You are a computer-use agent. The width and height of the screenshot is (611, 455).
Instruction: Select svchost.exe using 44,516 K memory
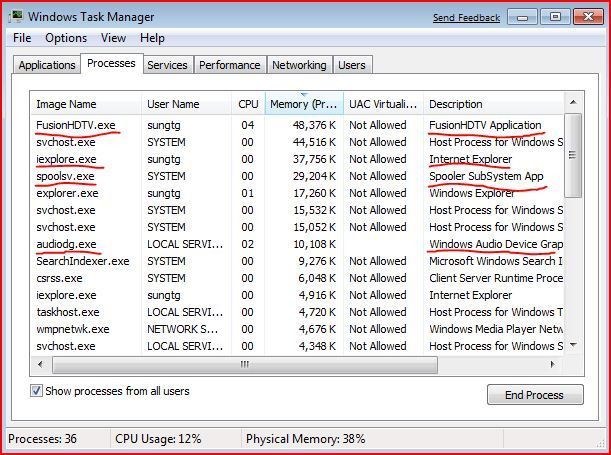pyautogui.click(x=297, y=142)
